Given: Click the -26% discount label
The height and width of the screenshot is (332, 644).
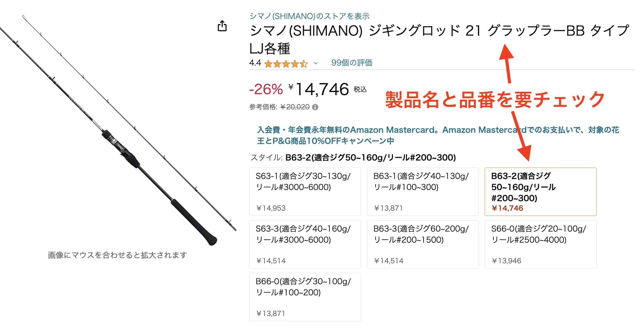Looking at the screenshot, I should tap(266, 90).
